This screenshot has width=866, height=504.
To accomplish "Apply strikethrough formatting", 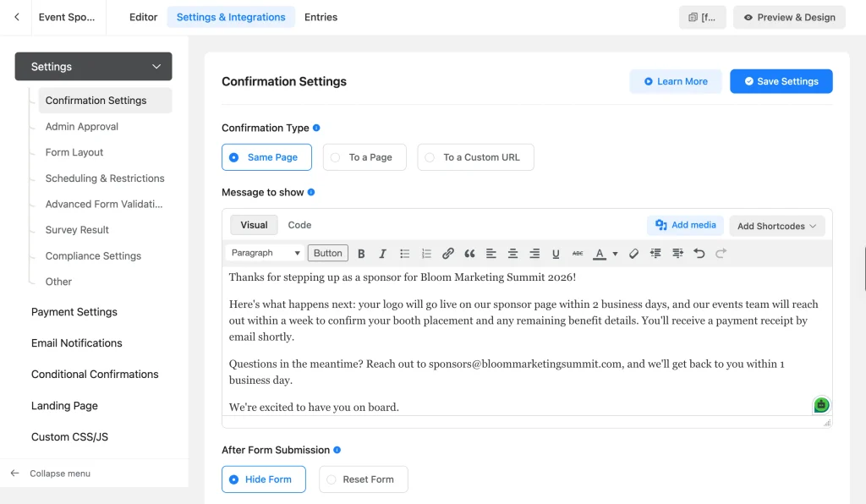I will [577, 254].
